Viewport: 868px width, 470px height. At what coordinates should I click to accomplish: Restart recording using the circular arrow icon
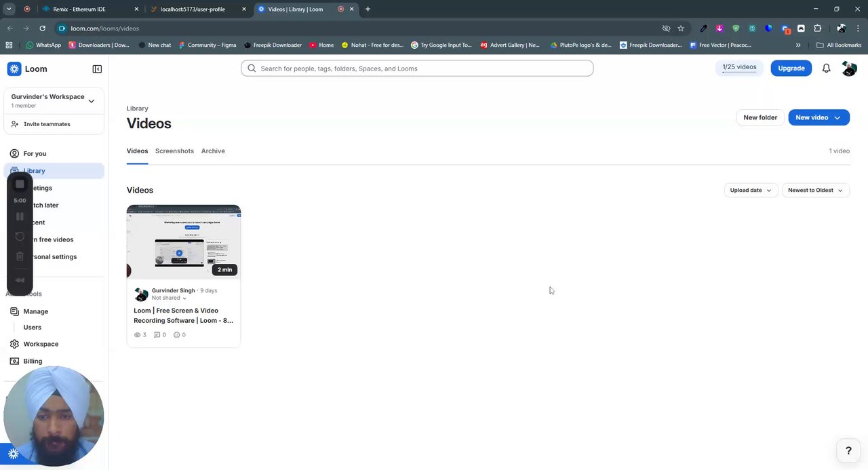click(20, 237)
